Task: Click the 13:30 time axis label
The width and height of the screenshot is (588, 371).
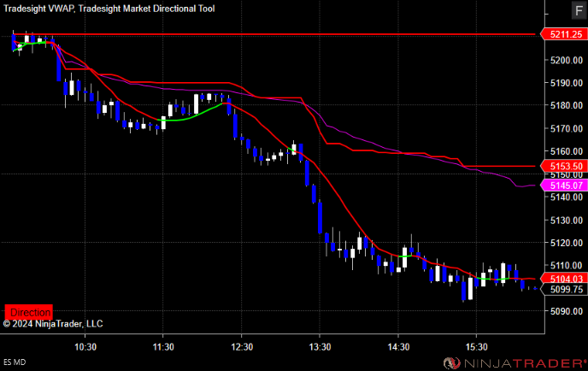Action: pos(320,347)
